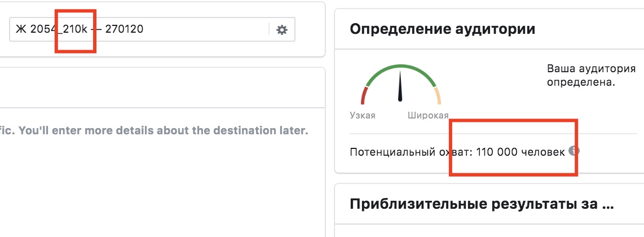Click the Ваша аудитория определена message
644x237 pixels.
(592, 75)
